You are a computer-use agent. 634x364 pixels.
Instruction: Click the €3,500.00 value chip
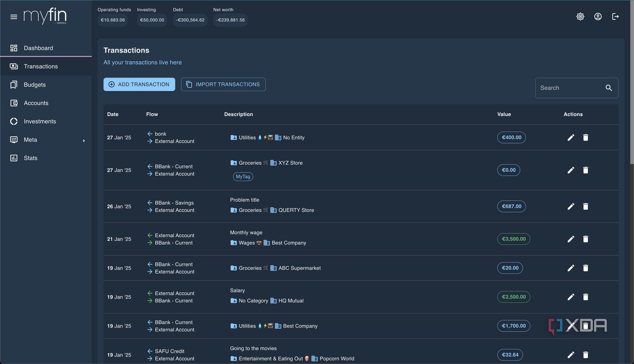pos(514,239)
